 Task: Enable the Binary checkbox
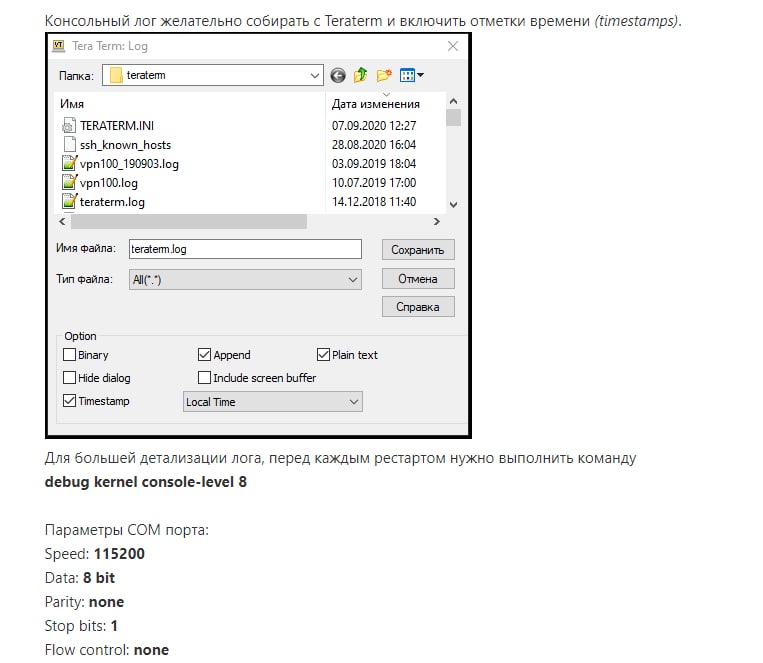pos(70,354)
